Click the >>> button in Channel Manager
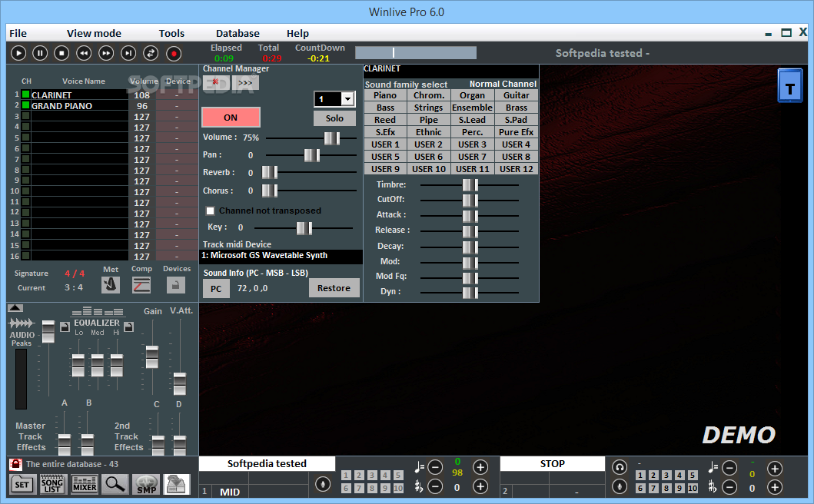 coord(245,82)
